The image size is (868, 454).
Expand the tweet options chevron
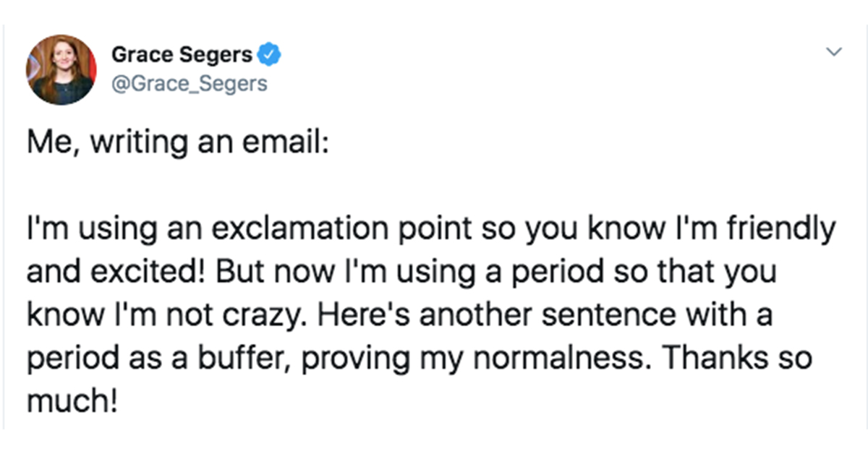point(834,53)
